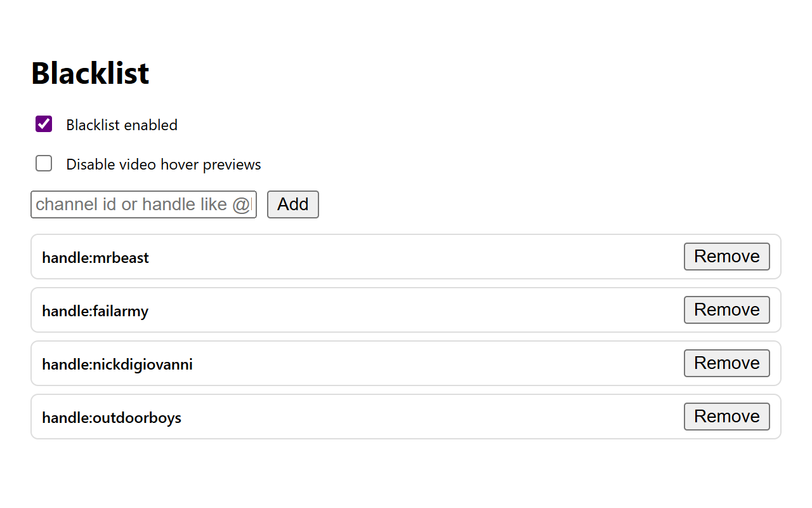
Task: Click empty middle of the nickdigiovanni row
Action: pos(412,363)
